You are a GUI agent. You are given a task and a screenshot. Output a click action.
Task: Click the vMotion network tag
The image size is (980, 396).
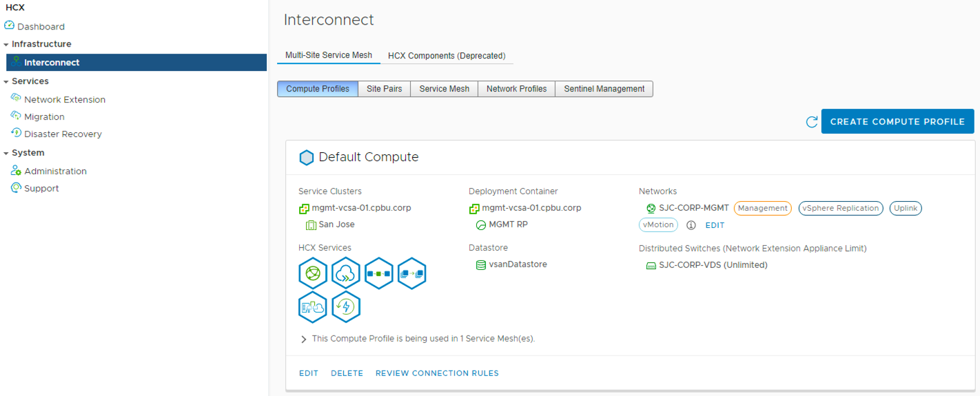(658, 225)
